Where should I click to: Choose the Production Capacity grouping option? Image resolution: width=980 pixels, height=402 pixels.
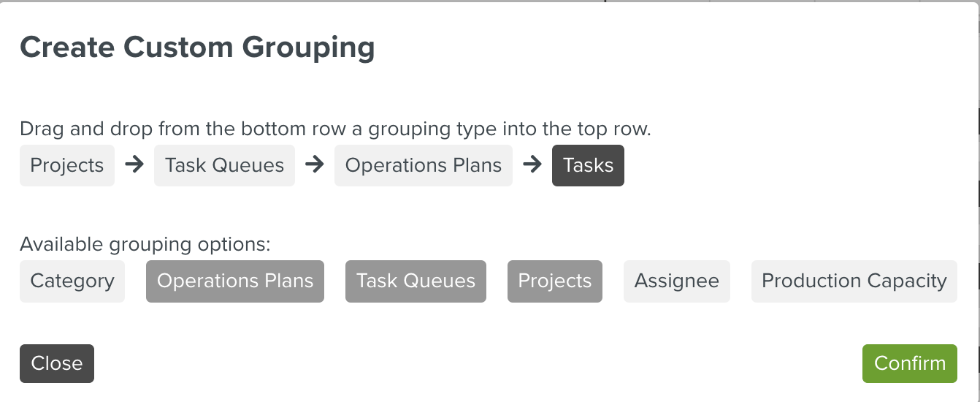[x=854, y=281]
